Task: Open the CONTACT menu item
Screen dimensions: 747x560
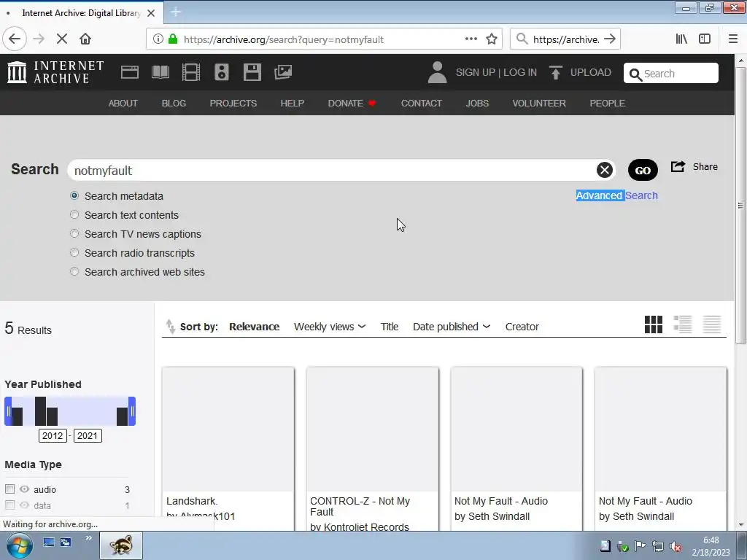Action: point(421,104)
